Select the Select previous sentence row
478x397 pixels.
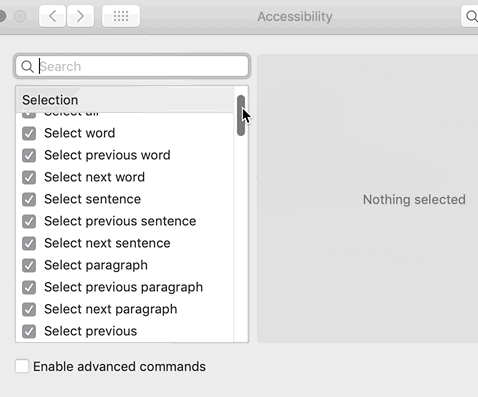coord(125,221)
